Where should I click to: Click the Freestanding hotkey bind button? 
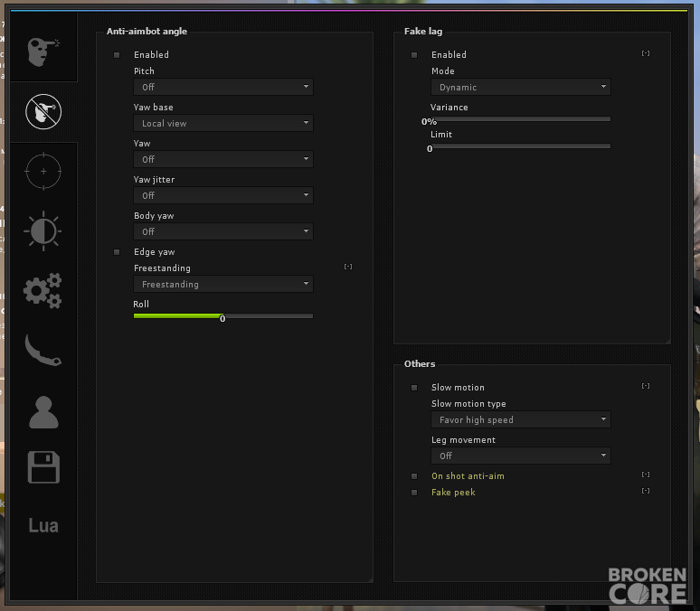pos(348,267)
